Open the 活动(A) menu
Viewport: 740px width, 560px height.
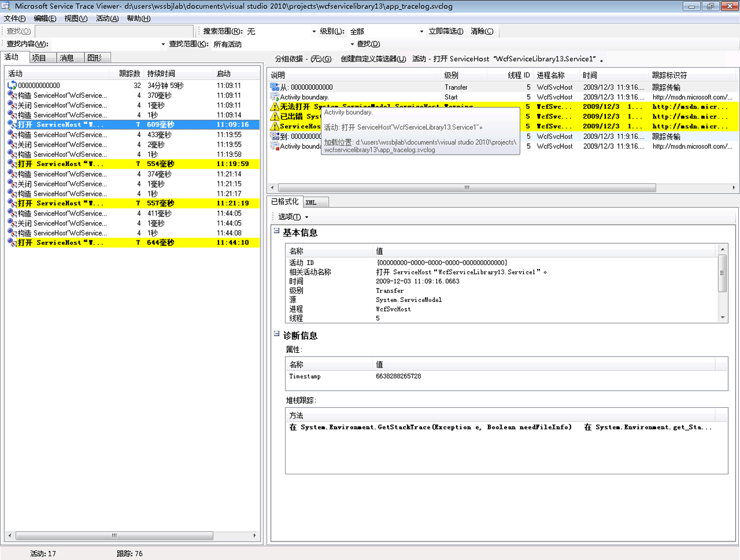tap(107, 19)
